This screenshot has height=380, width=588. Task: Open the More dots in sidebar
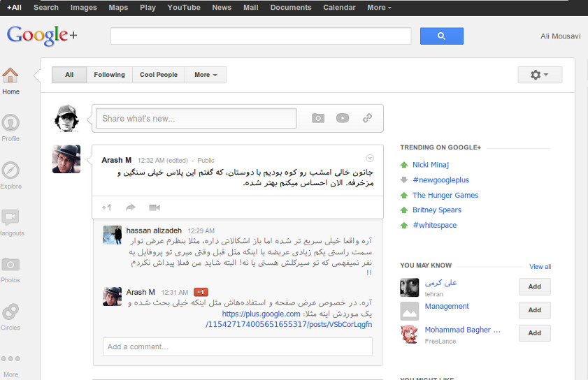(10, 358)
